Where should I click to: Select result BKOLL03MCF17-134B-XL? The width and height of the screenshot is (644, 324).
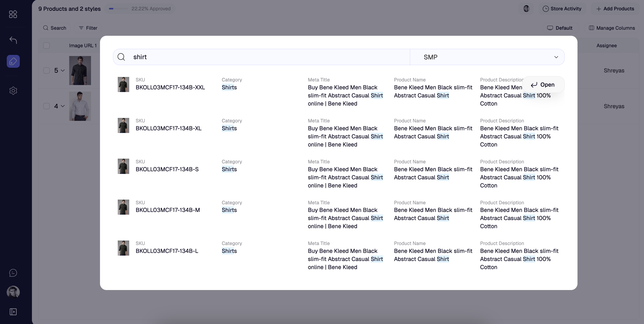point(168,128)
